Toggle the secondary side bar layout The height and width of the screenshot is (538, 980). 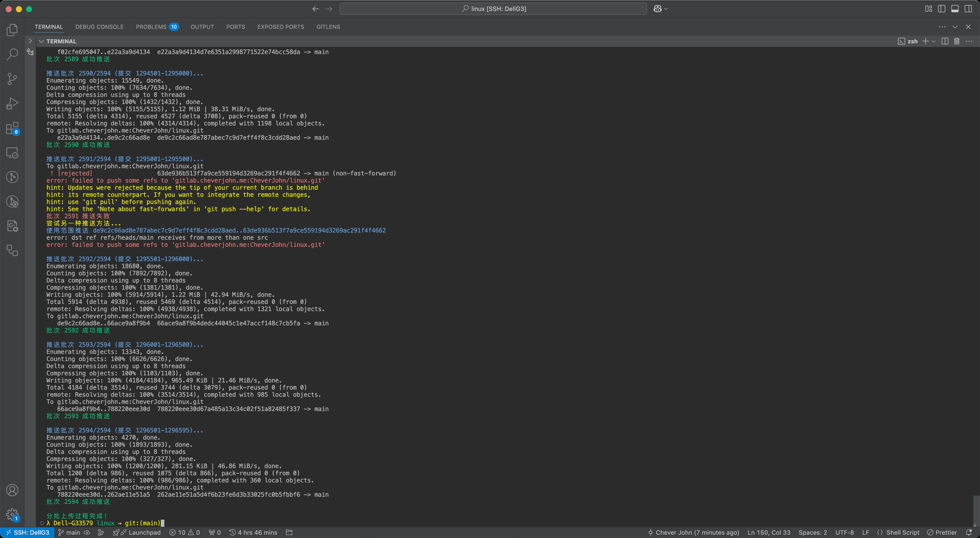(x=968, y=9)
